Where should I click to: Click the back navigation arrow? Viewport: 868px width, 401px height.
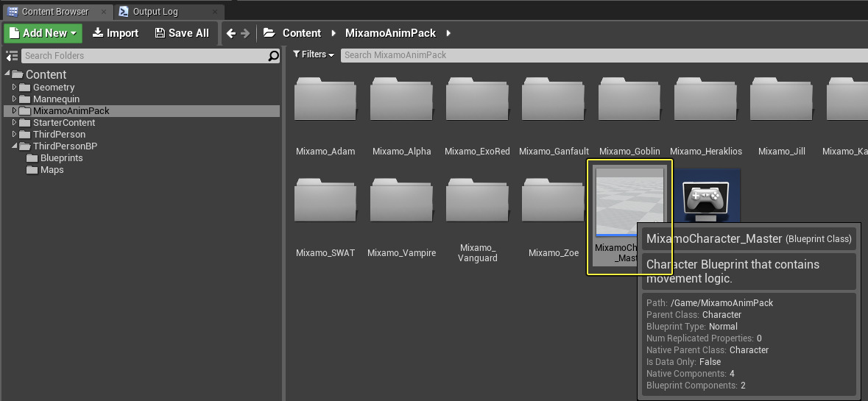(x=231, y=33)
